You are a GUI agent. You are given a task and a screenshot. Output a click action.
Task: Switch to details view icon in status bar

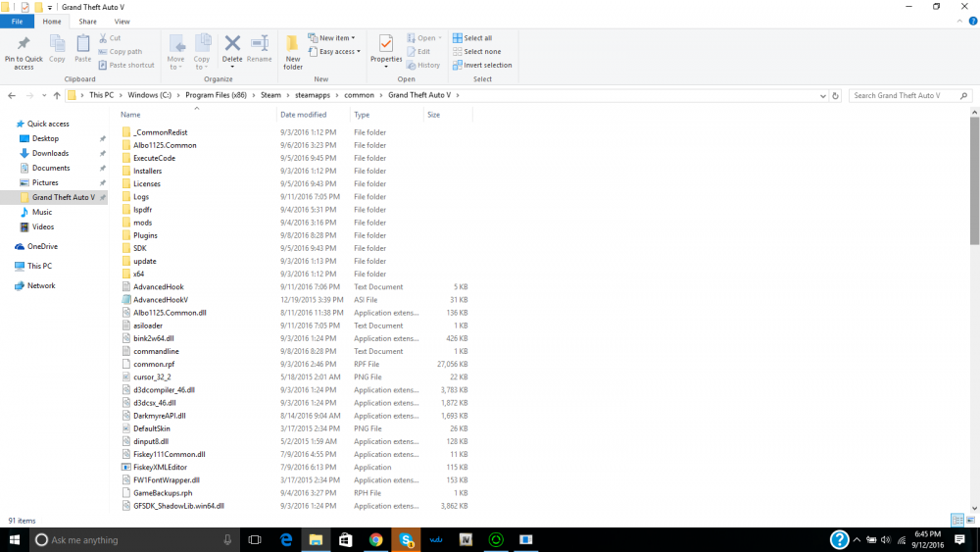point(956,520)
